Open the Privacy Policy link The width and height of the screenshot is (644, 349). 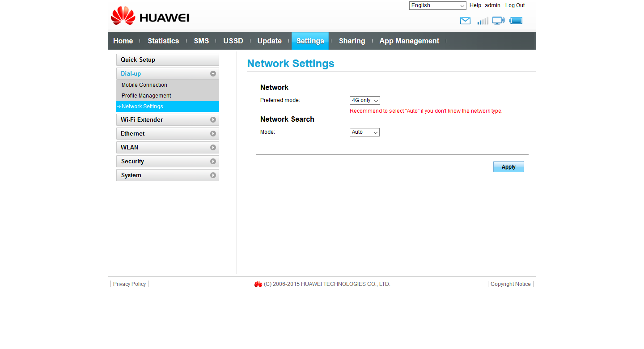(129, 284)
